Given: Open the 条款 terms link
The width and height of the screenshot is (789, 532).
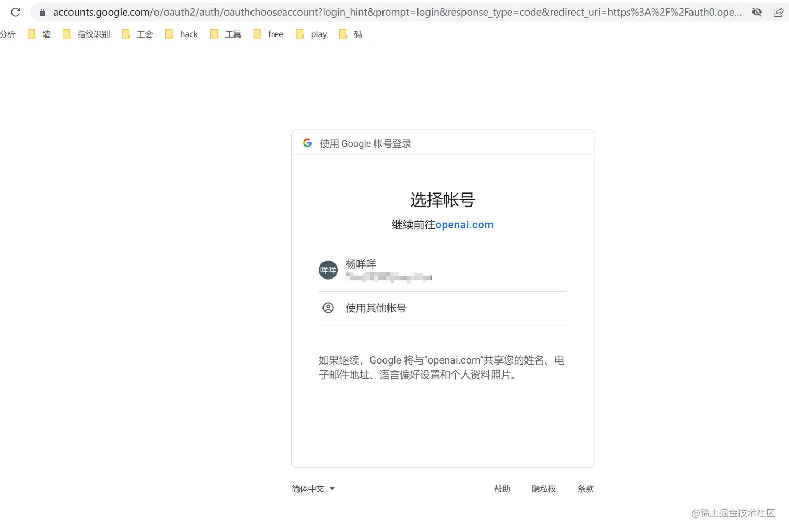Looking at the screenshot, I should (585, 489).
